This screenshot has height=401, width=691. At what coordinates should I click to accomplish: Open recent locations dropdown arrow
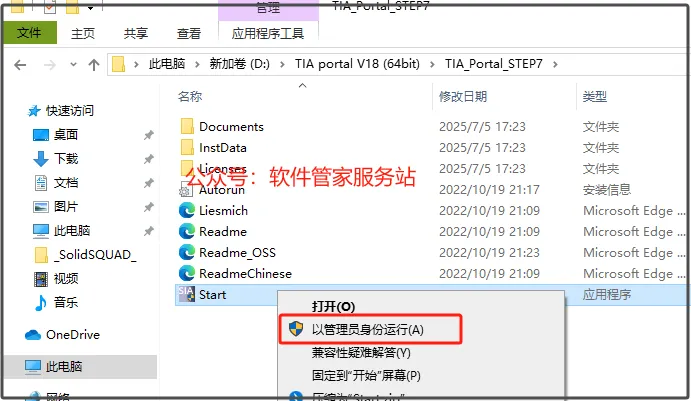tap(73, 65)
